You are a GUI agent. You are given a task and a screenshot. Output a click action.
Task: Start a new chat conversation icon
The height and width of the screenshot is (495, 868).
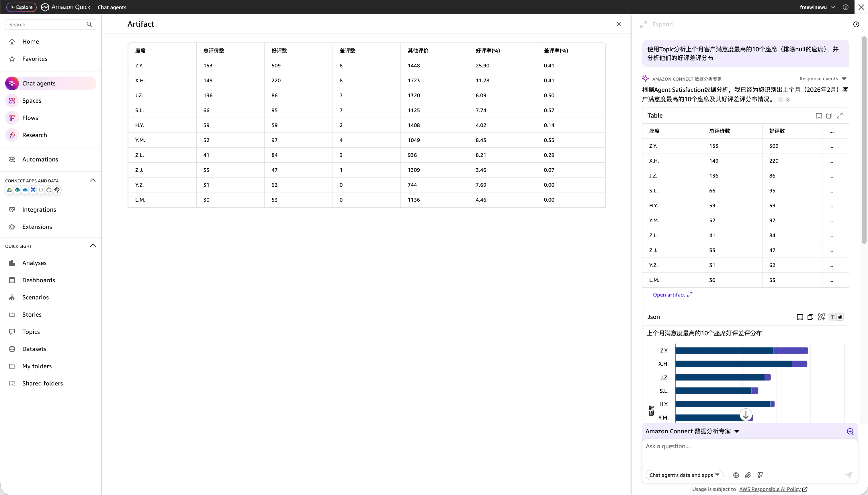coord(850,431)
